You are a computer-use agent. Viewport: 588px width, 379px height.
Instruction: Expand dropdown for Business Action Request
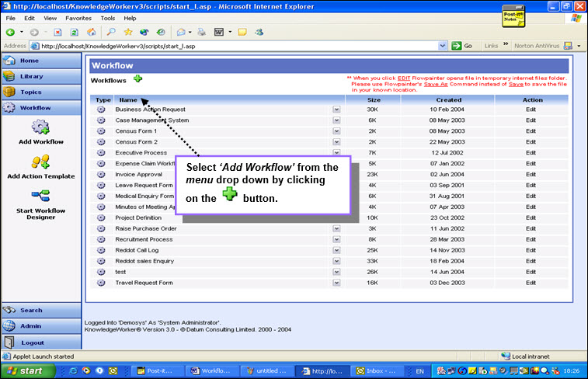point(336,110)
